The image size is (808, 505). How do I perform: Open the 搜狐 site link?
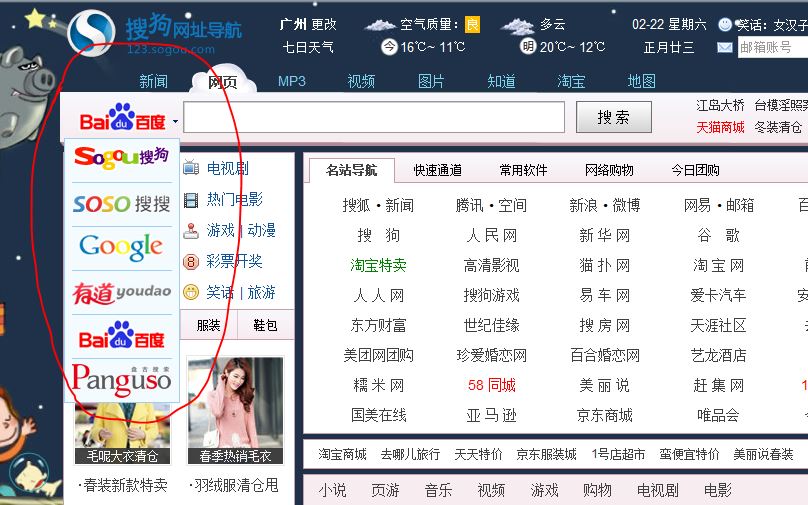coord(357,206)
